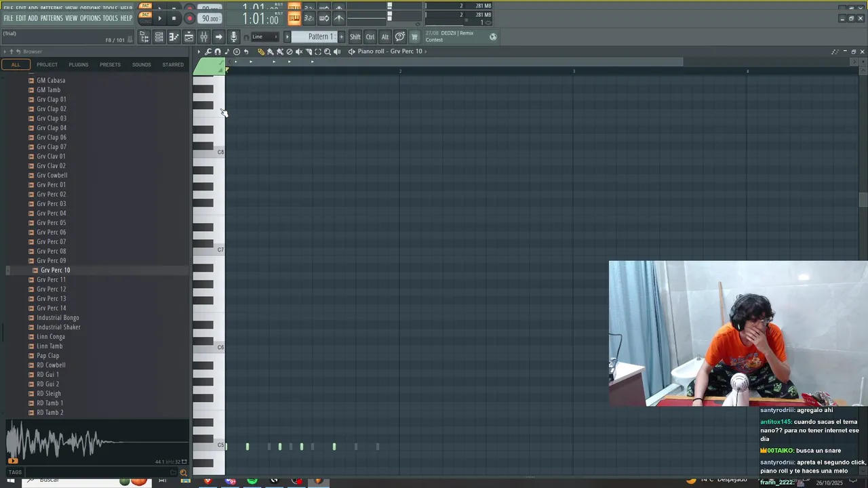Click the globe online news icon
The width and height of the screenshot is (868, 488).
point(493,37)
